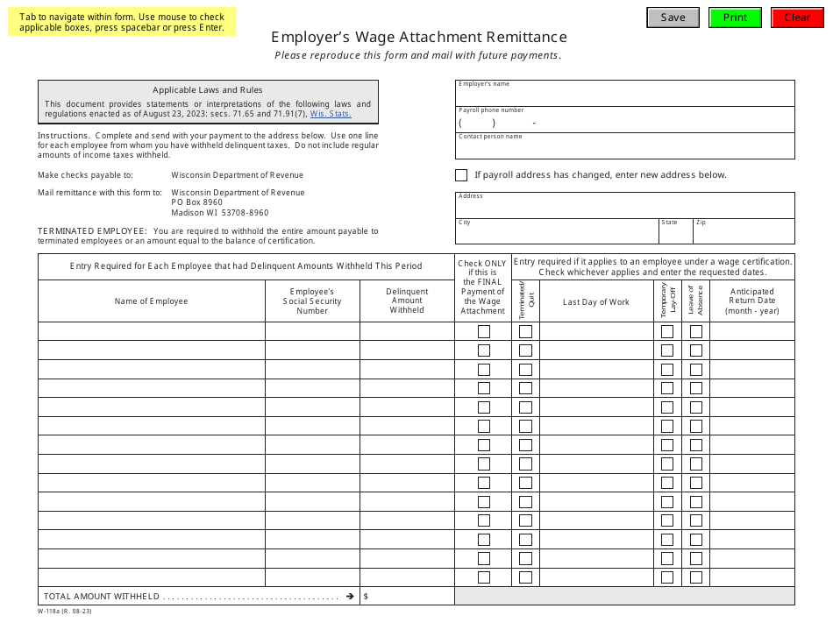
Task: Open the Wis. Stats. hyperlink
Action: (331, 112)
